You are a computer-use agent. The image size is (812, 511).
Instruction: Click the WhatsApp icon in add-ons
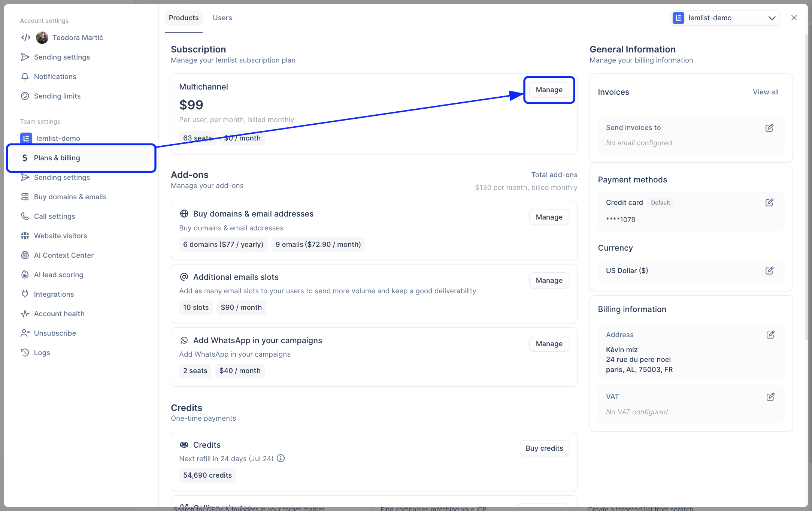184,340
